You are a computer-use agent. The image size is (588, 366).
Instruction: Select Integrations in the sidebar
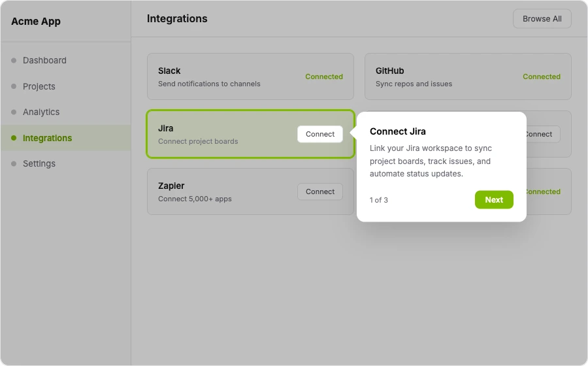(65, 138)
